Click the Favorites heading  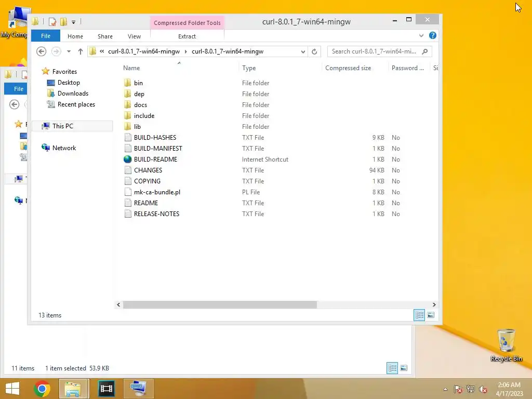pos(64,72)
